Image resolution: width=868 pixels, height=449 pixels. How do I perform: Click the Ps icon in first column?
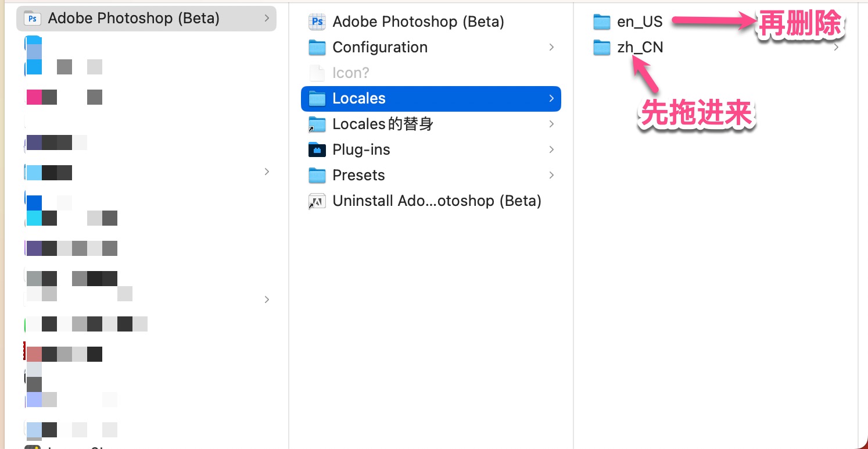(x=33, y=19)
